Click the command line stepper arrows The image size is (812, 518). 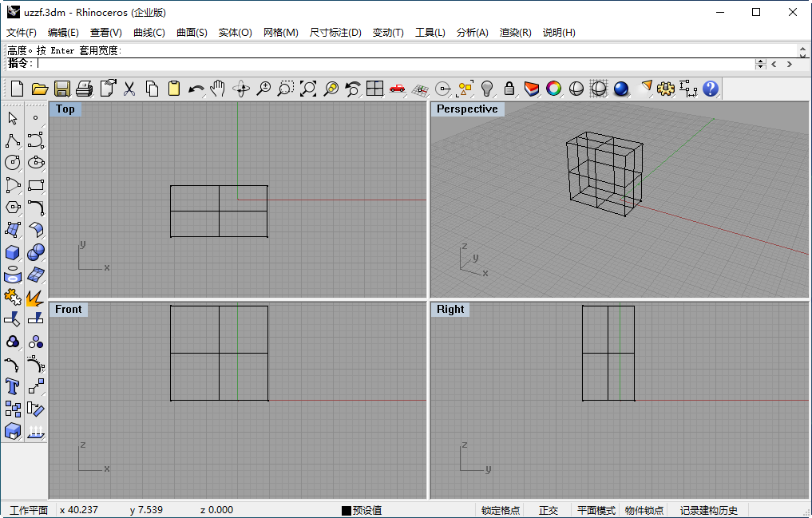(760, 64)
